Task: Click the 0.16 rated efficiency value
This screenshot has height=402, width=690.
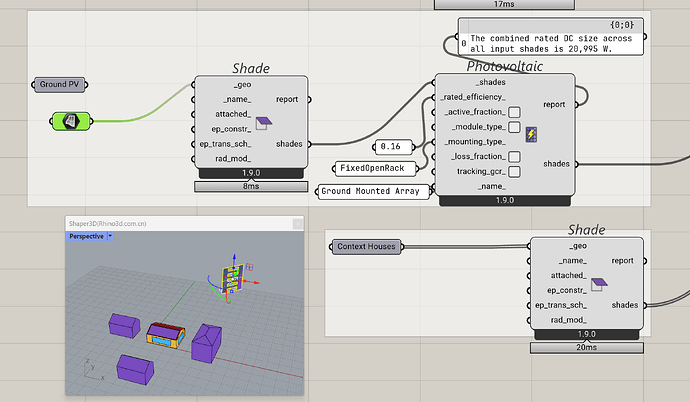Action: [x=391, y=146]
